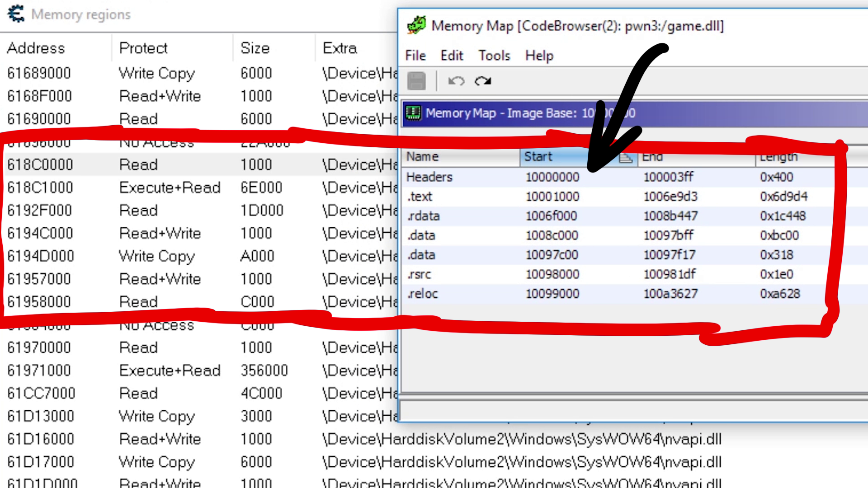The width and height of the screenshot is (868, 488).
Task: Click the Ghidra CodeBrowser frog icon
Action: [x=416, y=26]
